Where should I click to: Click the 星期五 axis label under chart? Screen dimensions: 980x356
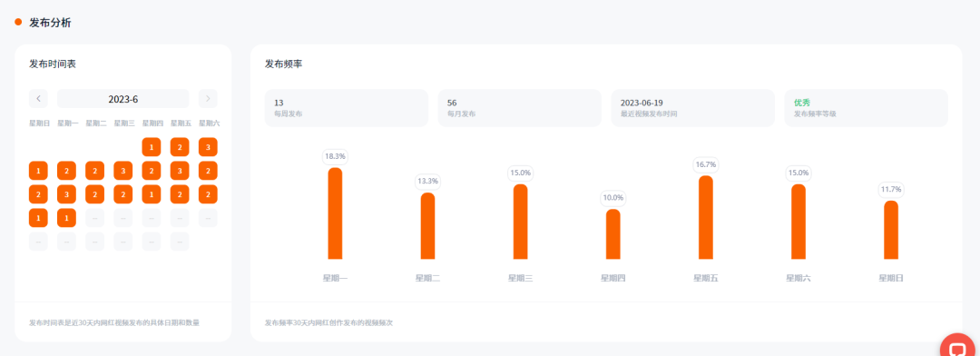click(706, 279)
